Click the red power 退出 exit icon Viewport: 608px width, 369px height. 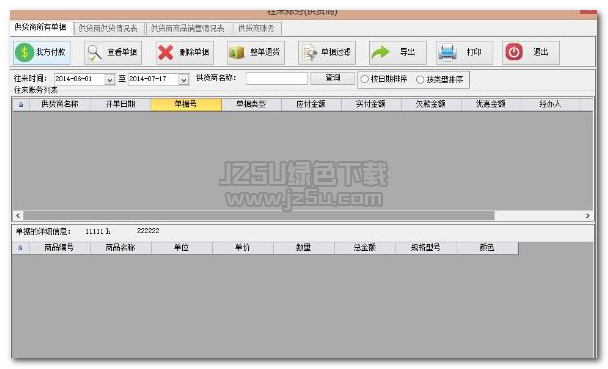514,52
